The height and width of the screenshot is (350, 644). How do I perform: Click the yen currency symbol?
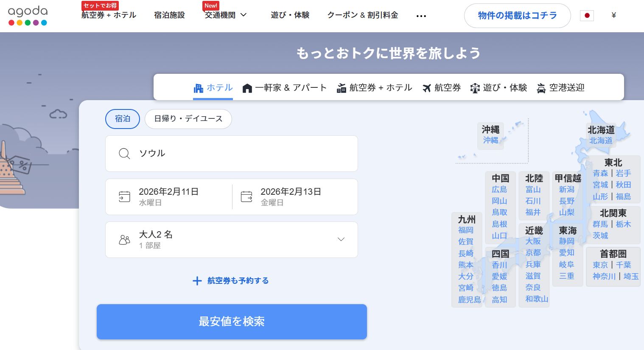tap(613, 16)
